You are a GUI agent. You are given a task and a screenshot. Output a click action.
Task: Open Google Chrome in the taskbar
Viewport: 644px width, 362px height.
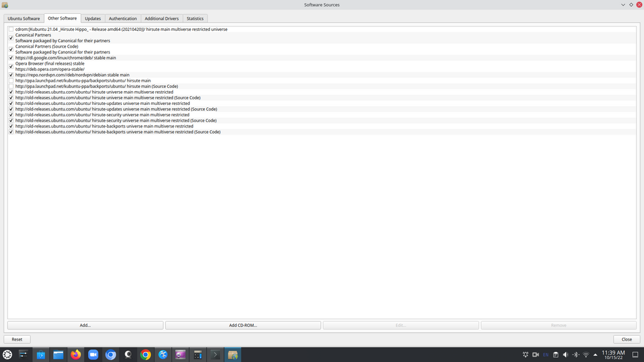[145, 354]
